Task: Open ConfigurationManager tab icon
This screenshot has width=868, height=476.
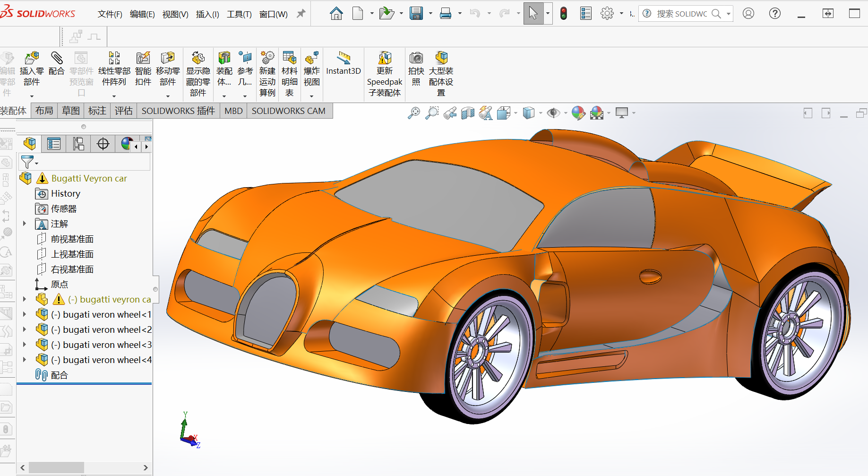Action: coord(78,144)
